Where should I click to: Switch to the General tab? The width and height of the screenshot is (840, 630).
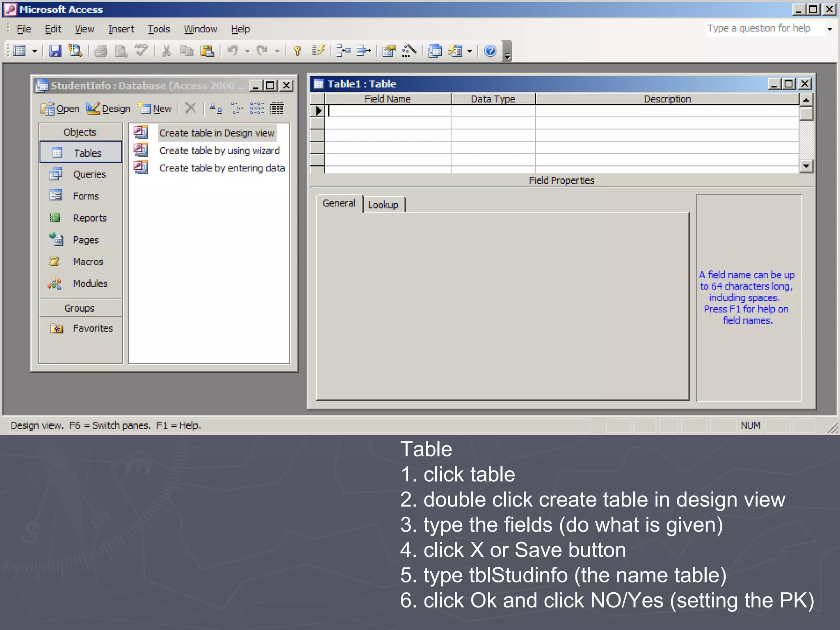[x=339, y=203]
